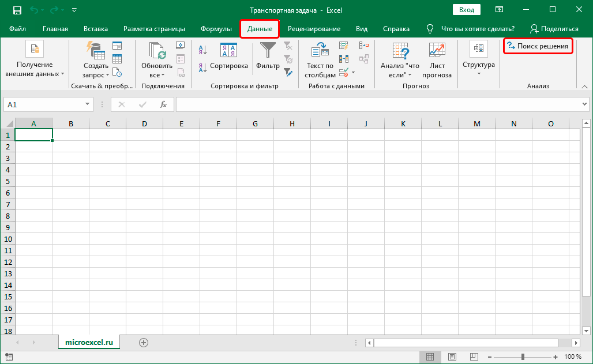
Task: Click the Save icon in title bar
Action: pos(17,10)
